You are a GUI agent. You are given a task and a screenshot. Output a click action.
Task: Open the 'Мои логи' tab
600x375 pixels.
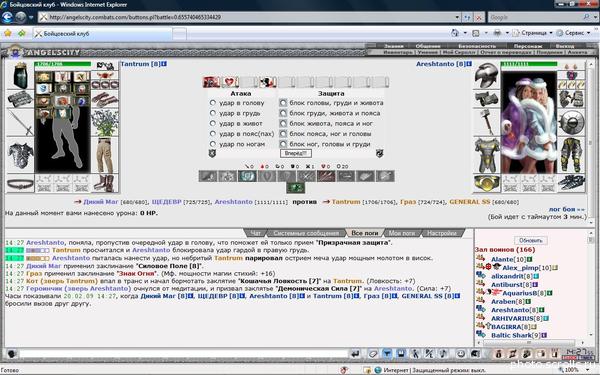(402, 233)
